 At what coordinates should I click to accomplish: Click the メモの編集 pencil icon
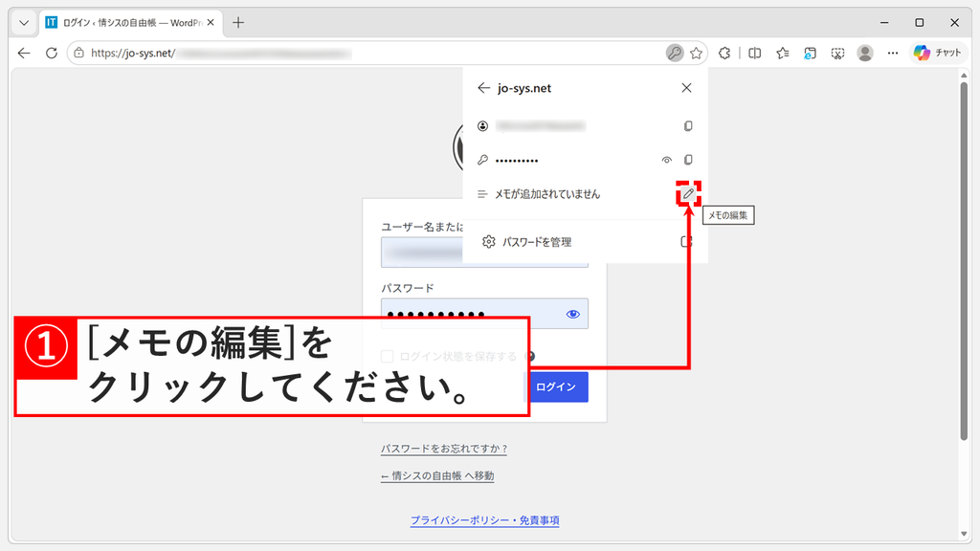[x=688, y=193]
